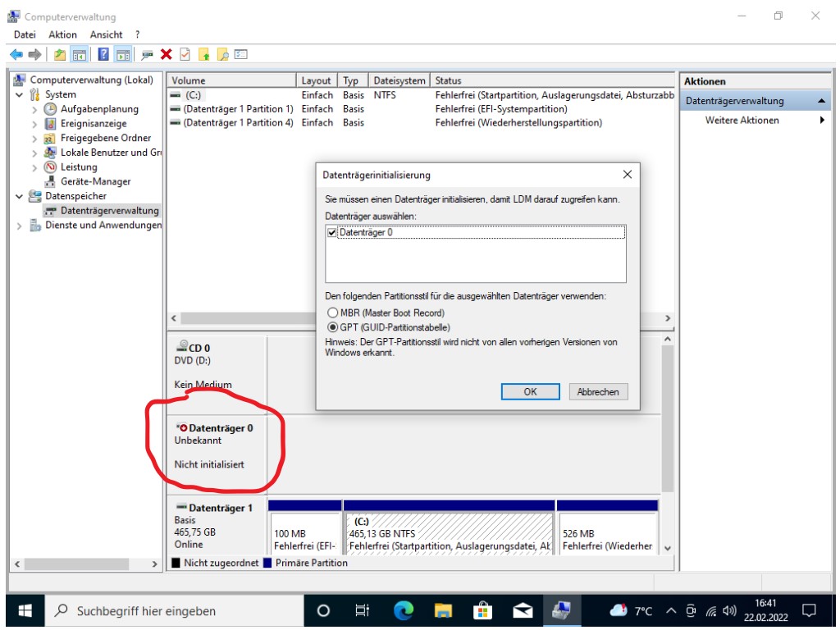Image resolution: width=840 pixels, height=630 pixels.
Task: Go up one level with folder icon
Action: [x=60, y=54]
